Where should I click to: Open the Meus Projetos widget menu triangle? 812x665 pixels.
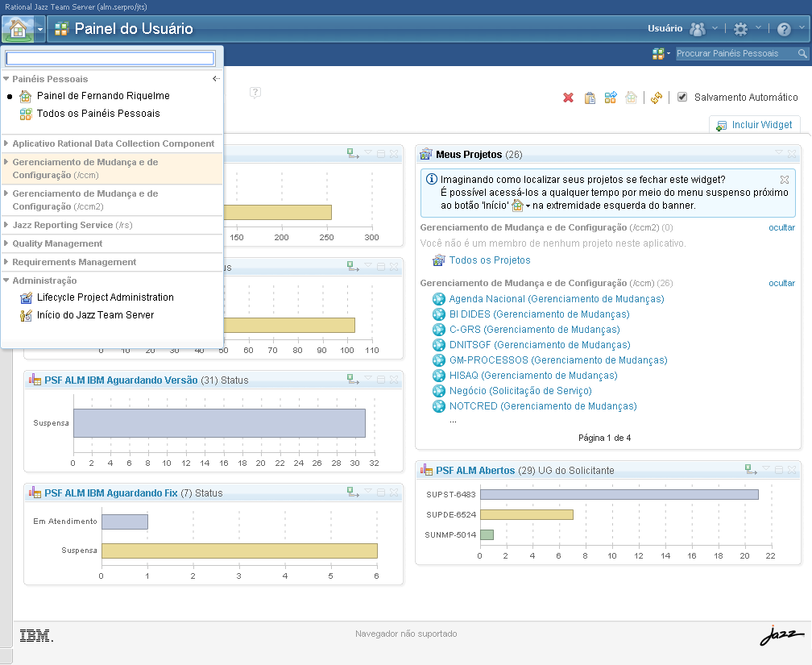pyautogui.click(x=778, y=152)
